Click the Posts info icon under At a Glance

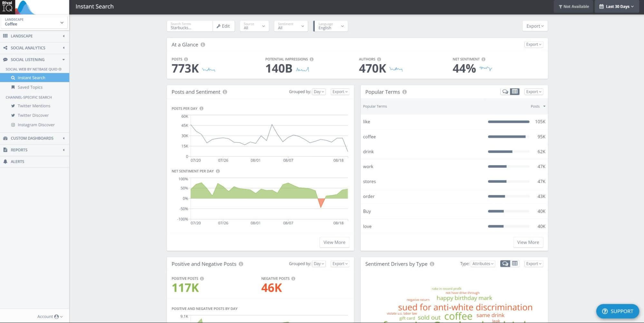(x=186, y=59)
